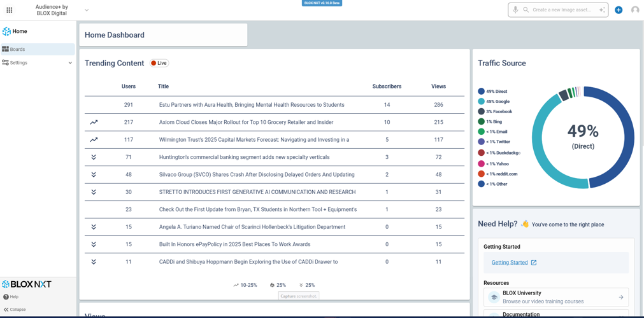The height and width of the screenshot is (318, 644).
Task: Open Help in the sidebar footer
Action: coord(11,296)
